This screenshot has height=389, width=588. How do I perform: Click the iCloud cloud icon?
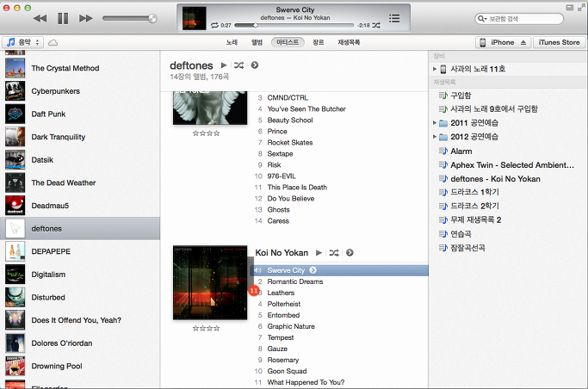pyautogui.click(x=53, y=43)
